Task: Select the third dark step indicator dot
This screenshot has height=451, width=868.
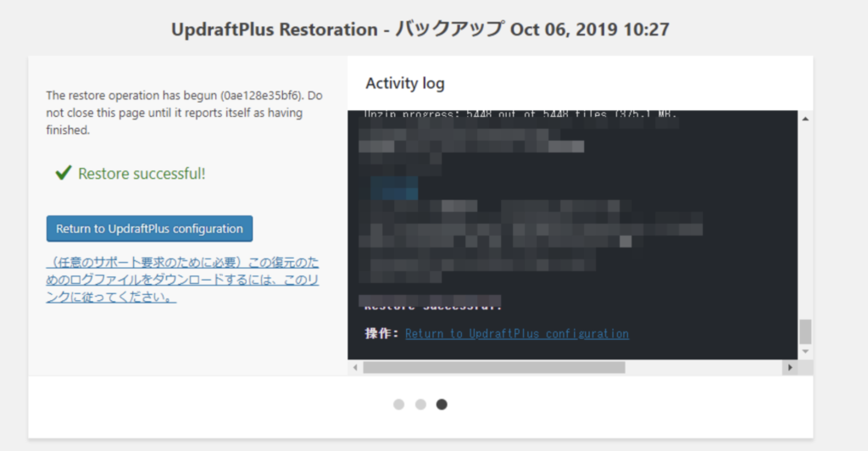Action: pyautogui.click(x=441, y=404)
